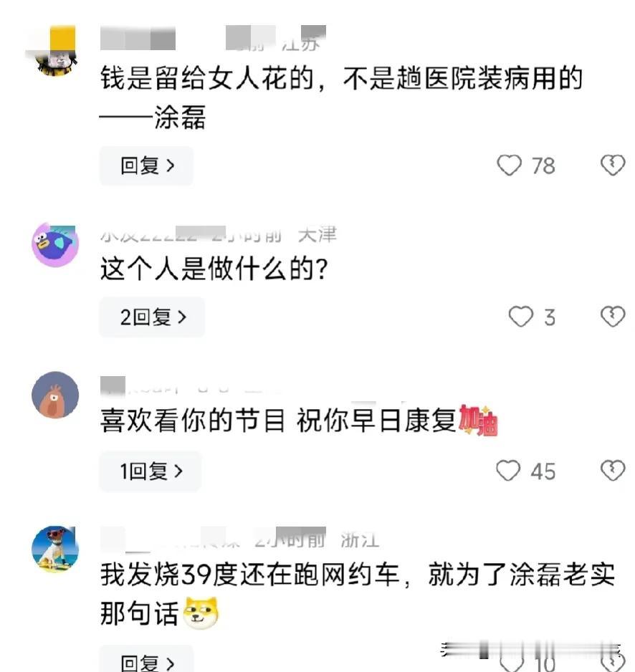Tap broken heart on 这个人是做什么的 comment

(x=613, y=316)
